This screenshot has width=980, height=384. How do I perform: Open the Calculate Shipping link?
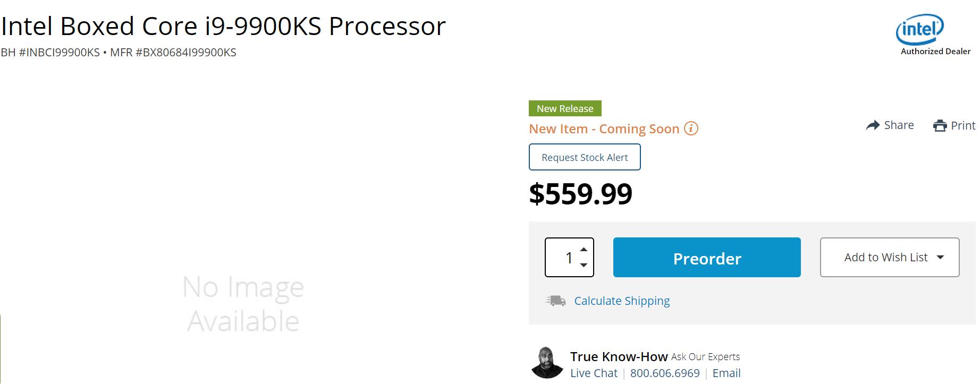tap(622, 301)
